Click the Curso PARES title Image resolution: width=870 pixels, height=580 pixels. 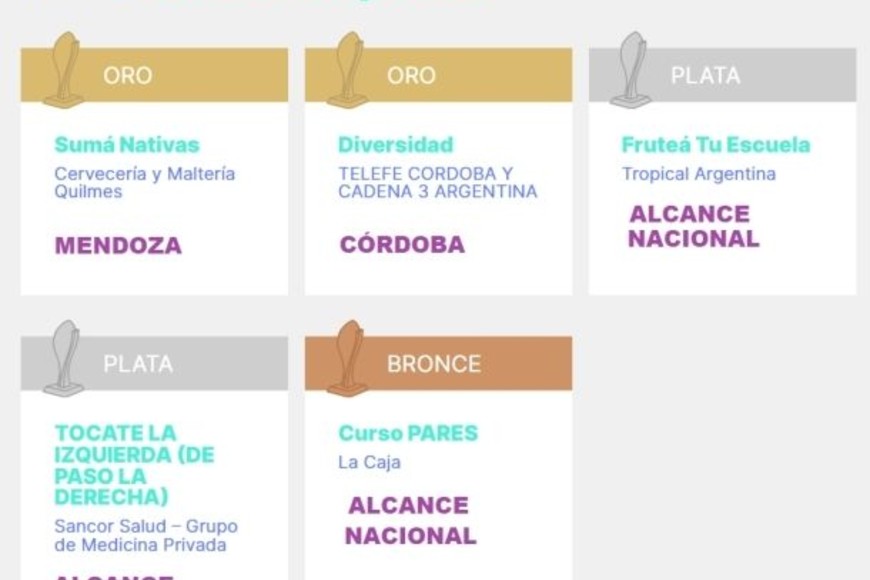click(408, 433)
